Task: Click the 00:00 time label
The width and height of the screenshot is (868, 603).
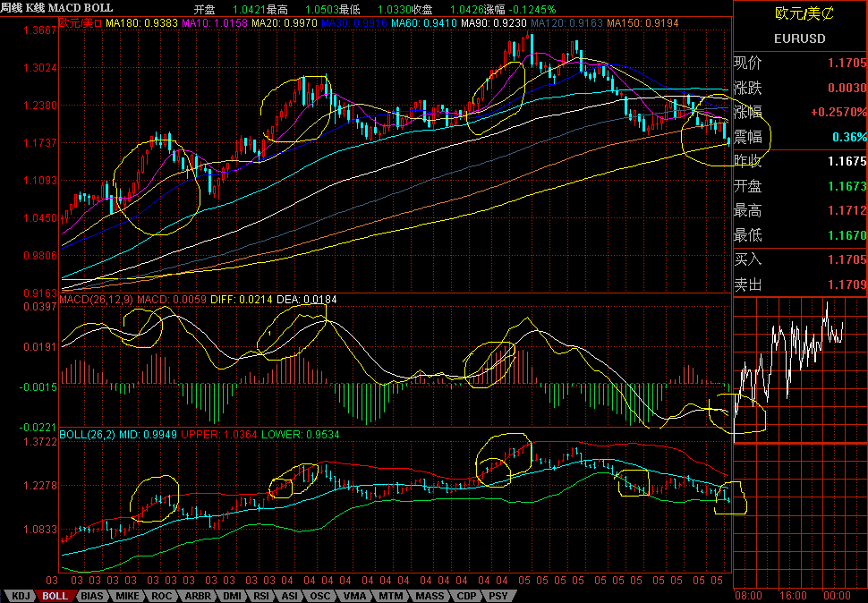Action: point(837,596)
